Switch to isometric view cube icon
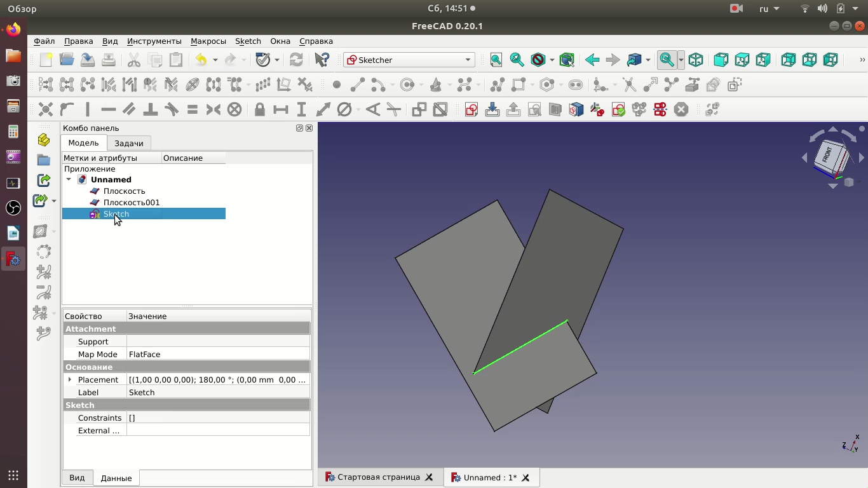The width and height of the screenshot is (868, 488). (696, 60)
